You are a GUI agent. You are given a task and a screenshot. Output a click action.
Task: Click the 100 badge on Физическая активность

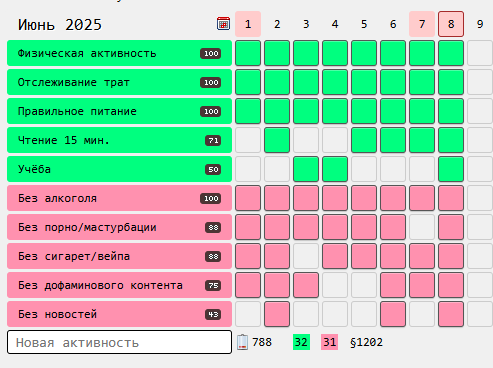[211, 53]
